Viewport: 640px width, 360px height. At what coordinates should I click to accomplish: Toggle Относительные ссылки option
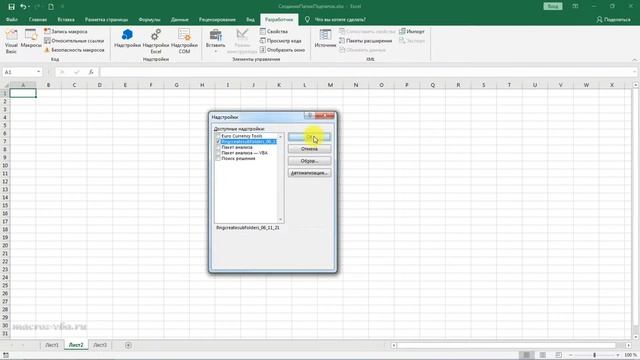74,40
